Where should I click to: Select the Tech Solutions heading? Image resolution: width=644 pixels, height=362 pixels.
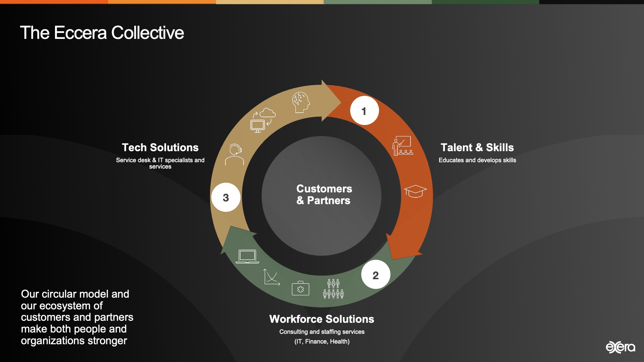pyautogui.click(x=160, y=147)
